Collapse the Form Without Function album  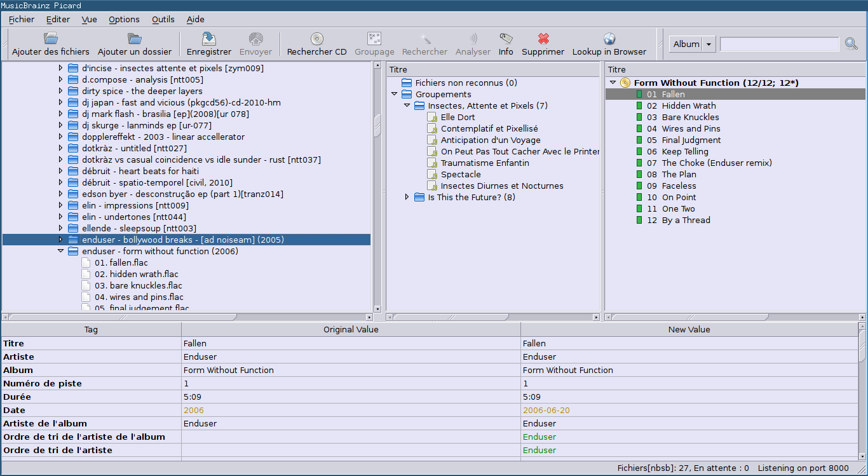(x=613, y=83)
